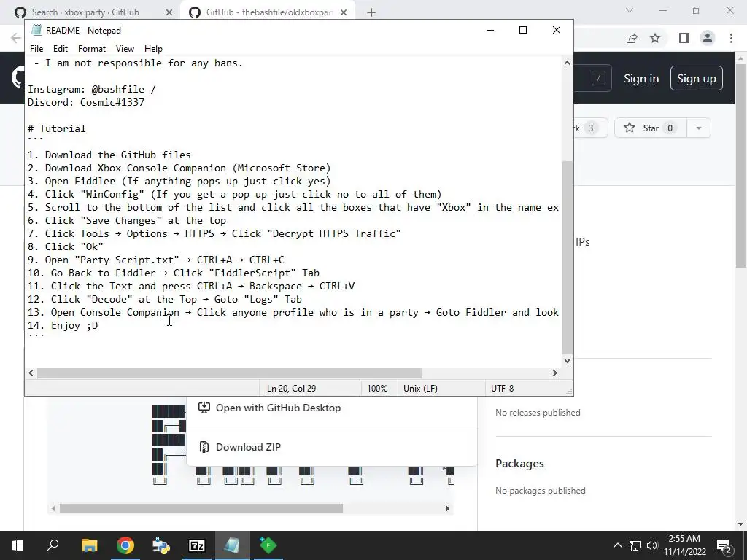The image size is (747, 560).
Task: Click Notepad status 'Ln 20, Col 29'
Action: pos(292,389)
